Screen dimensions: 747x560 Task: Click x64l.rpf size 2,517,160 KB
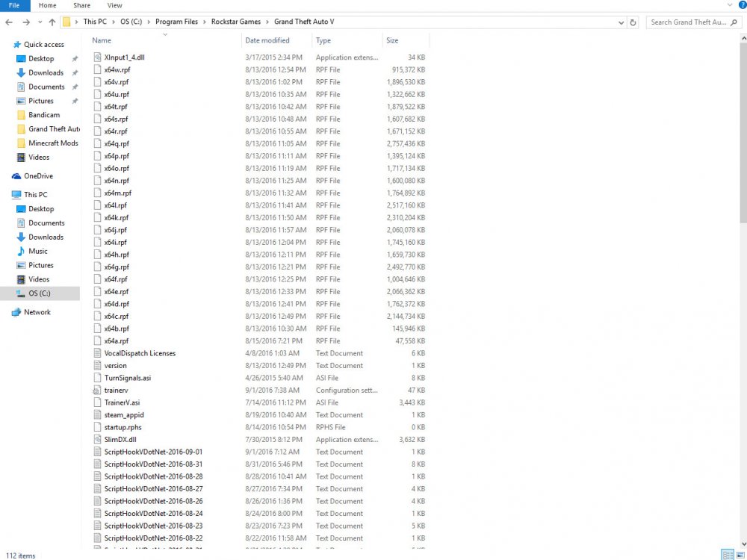point(406,206)
